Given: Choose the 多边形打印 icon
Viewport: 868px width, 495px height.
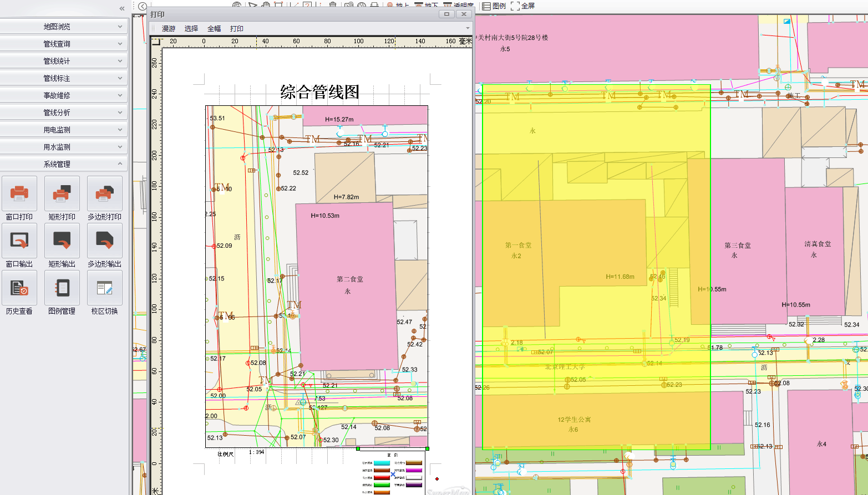Looking at the screenshot, I should (104, 193).
